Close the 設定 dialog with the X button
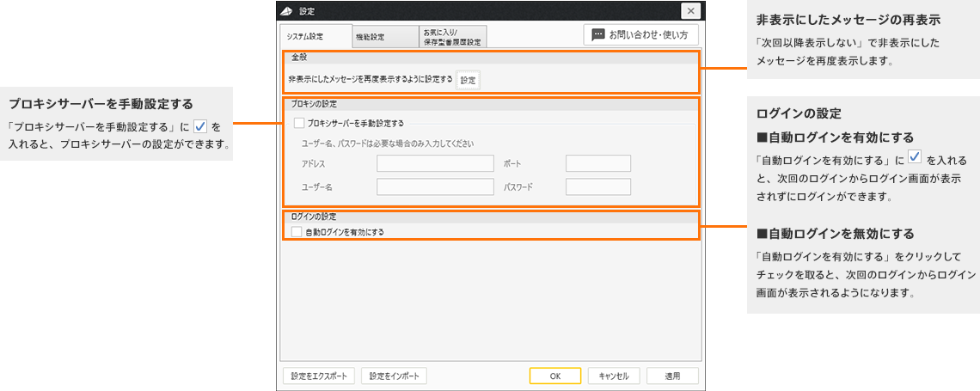 691,11
